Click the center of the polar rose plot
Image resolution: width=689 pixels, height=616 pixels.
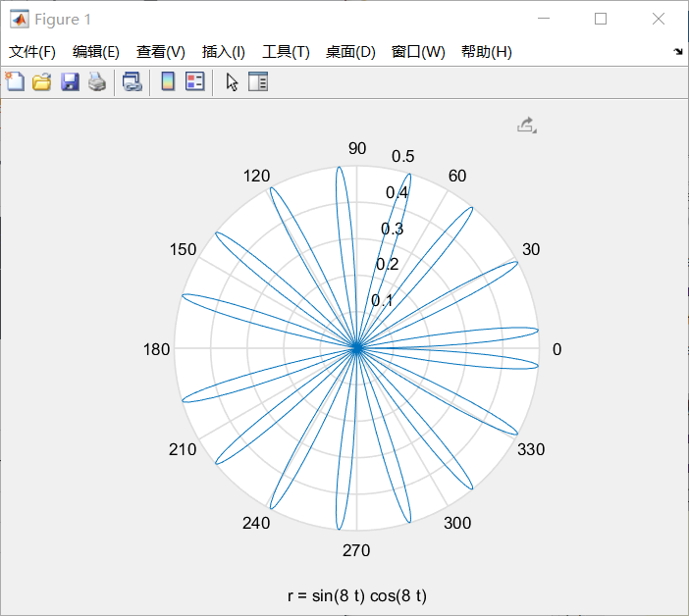point(357,348)
